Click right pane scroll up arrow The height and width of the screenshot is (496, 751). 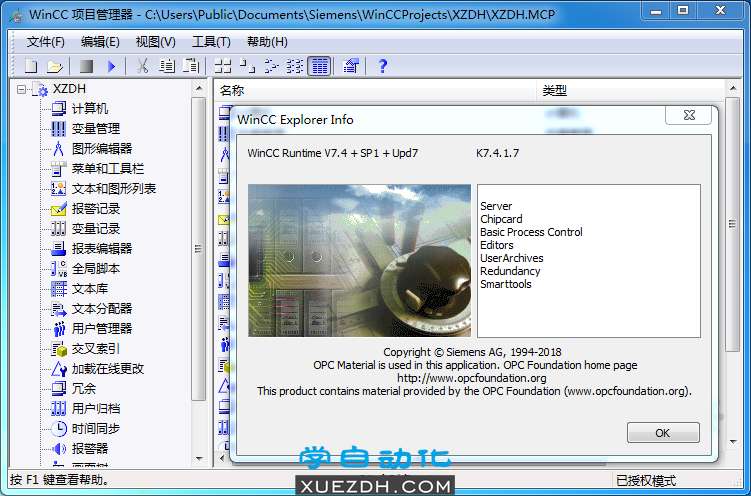732,88
